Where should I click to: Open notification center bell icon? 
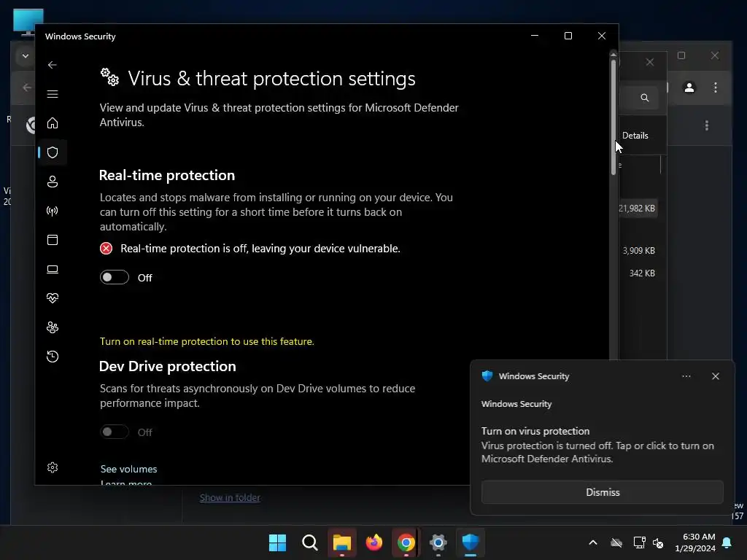click(727, 542)
